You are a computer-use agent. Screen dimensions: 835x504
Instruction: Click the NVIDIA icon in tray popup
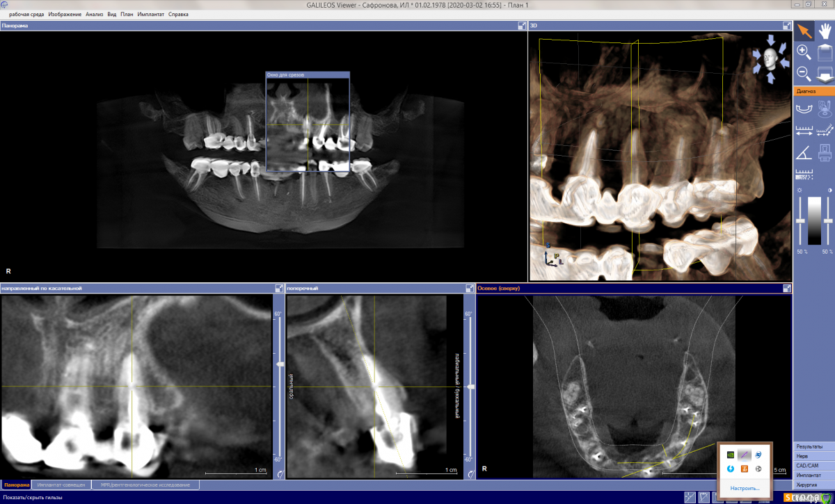click(x=730, y=454)
